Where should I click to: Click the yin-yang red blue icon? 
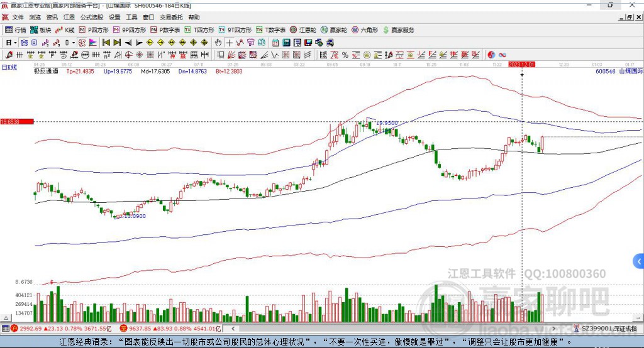click(491, 55)
